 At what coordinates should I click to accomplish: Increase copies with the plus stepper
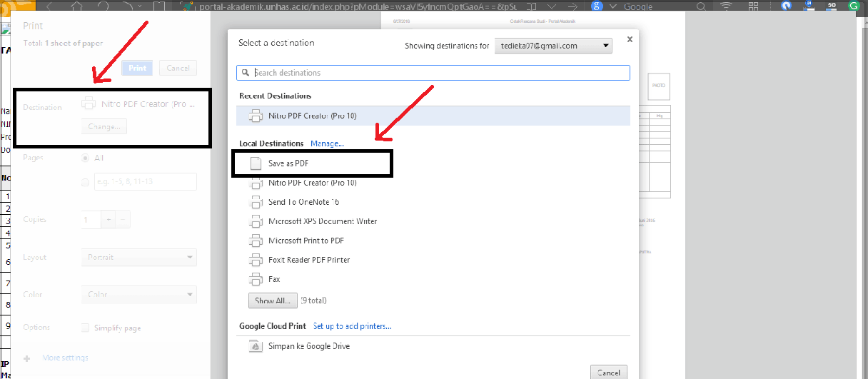coord(109,220)
